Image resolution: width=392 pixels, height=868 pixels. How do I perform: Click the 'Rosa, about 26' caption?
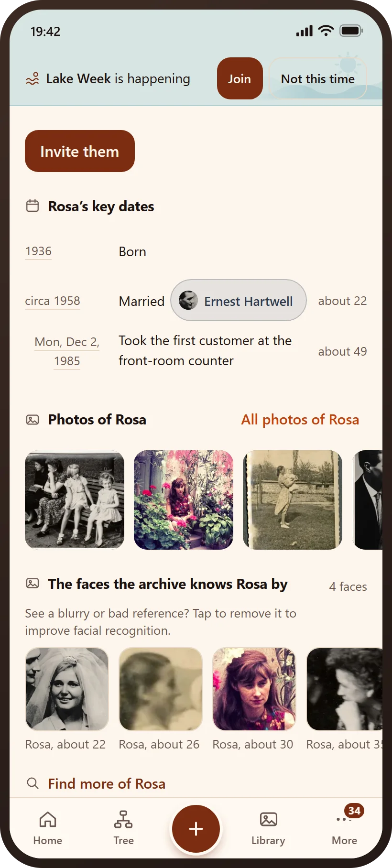click(x=159, y=745)
